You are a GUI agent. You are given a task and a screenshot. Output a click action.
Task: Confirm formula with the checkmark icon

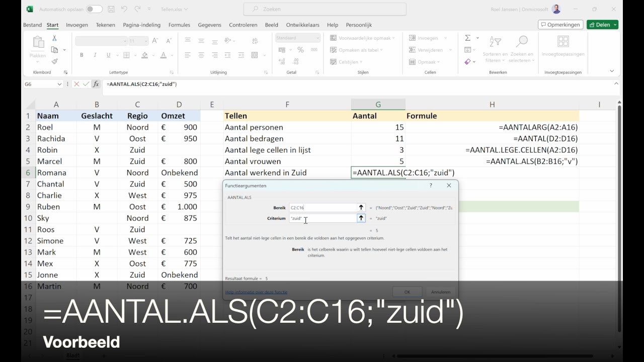coord(86,84)
